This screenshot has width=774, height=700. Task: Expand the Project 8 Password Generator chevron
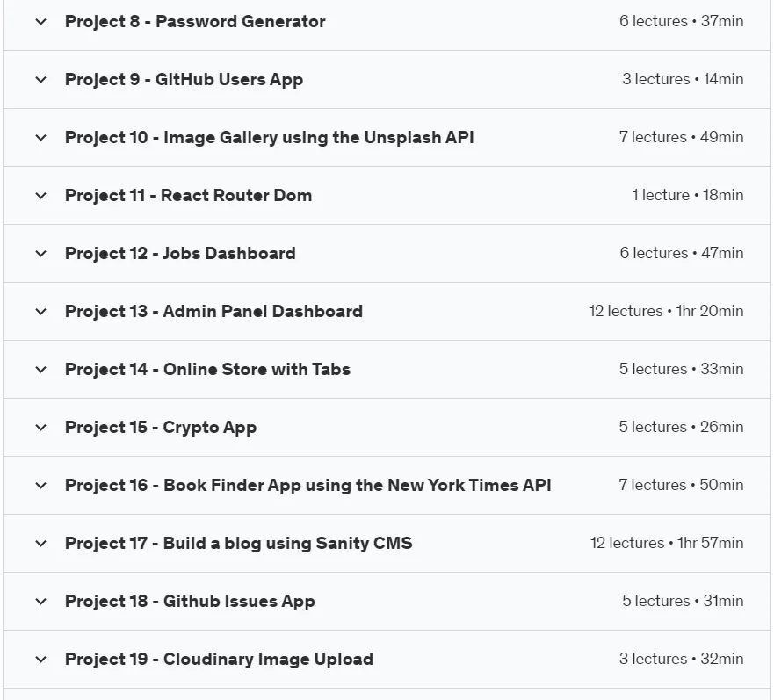click(41, 22)
